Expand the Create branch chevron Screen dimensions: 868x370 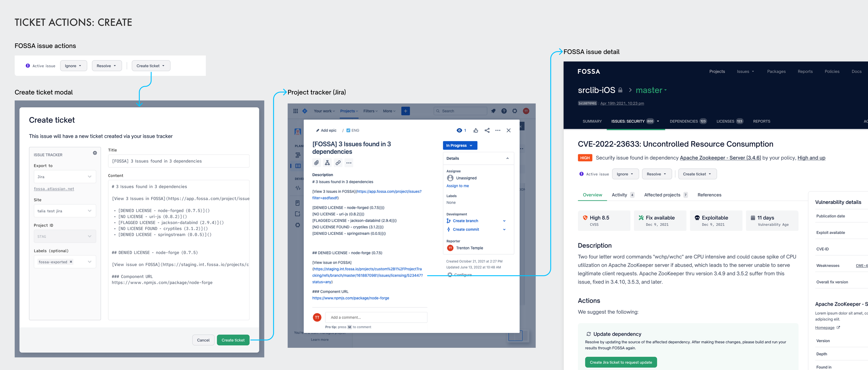point(504,221)
